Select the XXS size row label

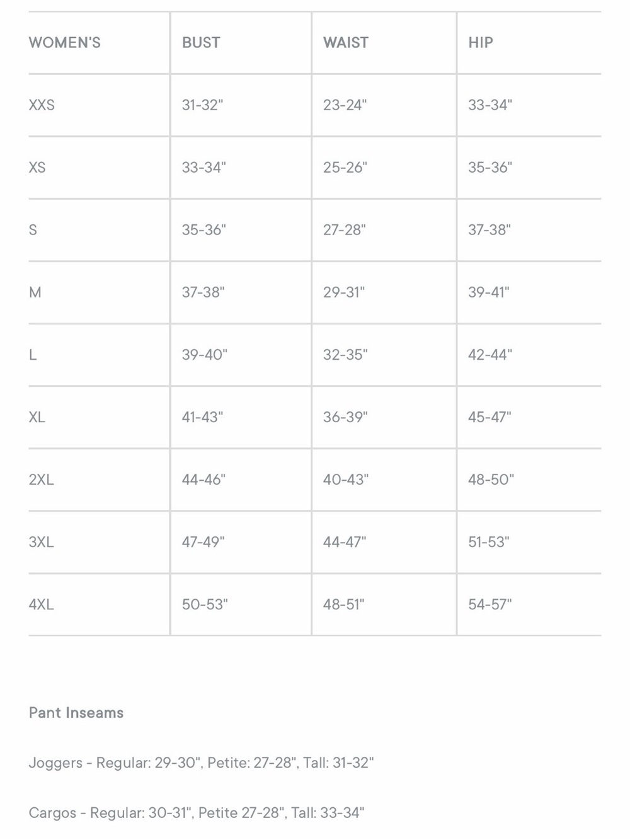coord(42,105)
